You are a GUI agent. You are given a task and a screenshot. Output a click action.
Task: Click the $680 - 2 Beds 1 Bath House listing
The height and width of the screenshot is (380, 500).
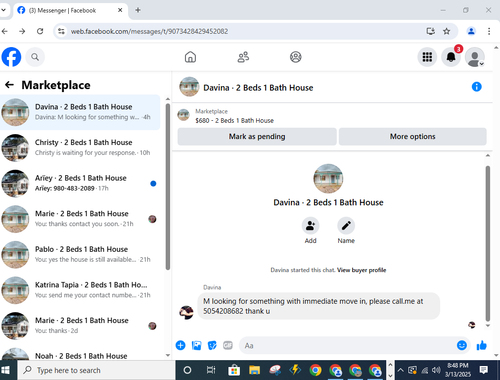[234, 120]
